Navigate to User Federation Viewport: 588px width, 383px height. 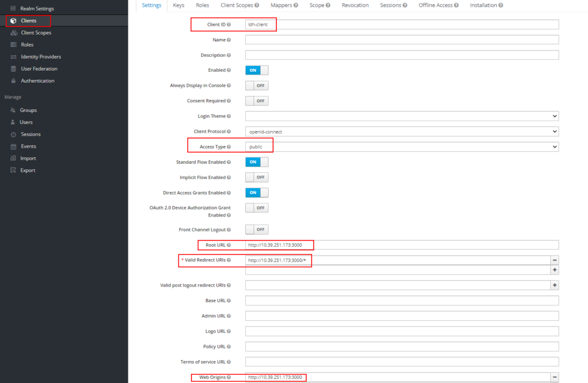(38, 68)
